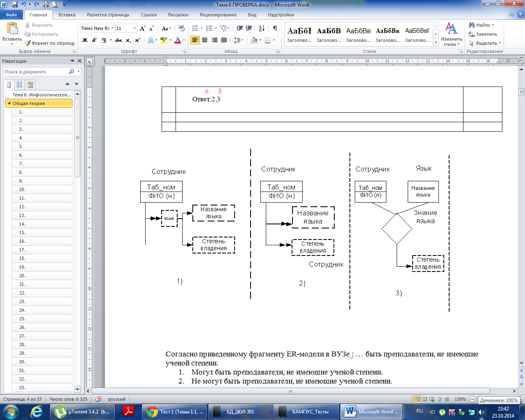Click the red font color button
Viewport: 525px width, 420px height.
[178, 40]
